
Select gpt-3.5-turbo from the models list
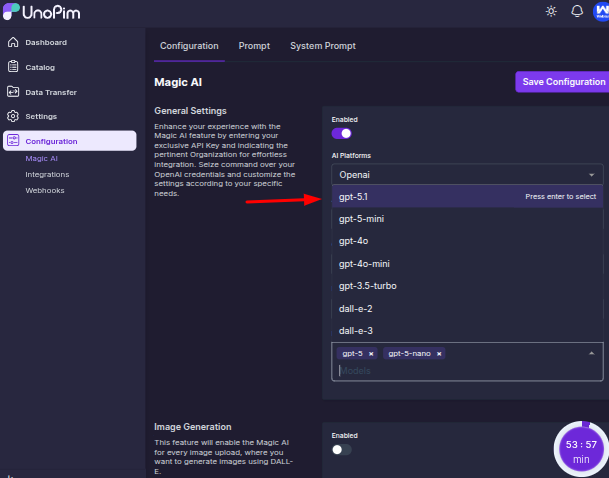click(x=467, y=286)
